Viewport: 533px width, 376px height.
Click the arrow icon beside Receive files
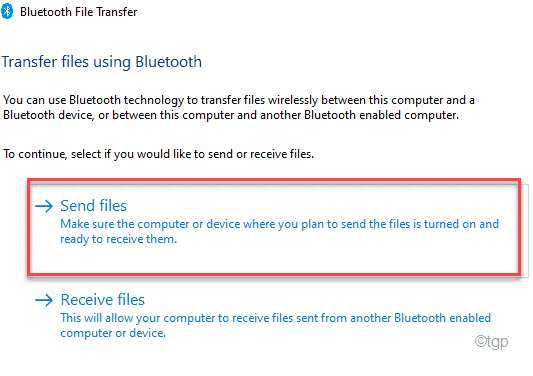(x=44, y=300)
